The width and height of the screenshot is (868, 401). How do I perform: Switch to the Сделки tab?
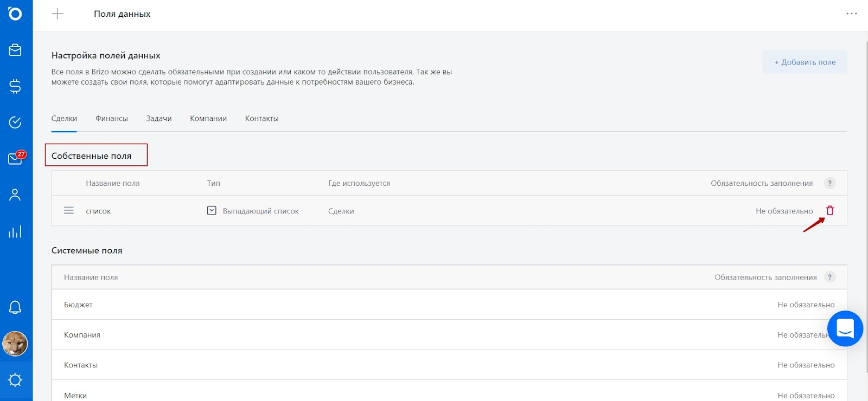coord(64,118)
